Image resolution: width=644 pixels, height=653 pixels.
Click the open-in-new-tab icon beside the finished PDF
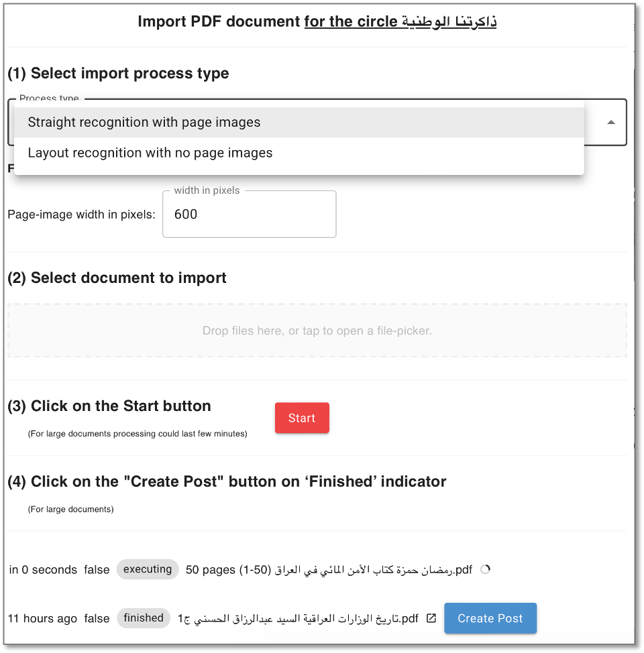(x=431, y=618)
